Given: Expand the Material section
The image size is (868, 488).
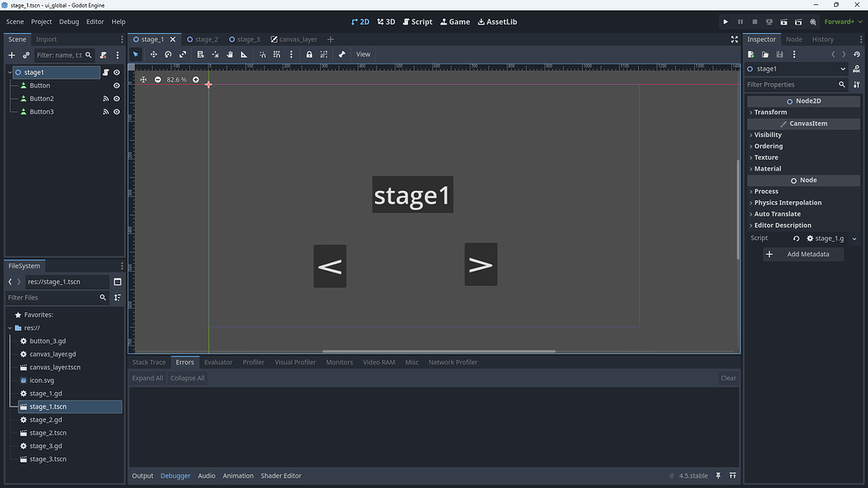Looking at the screenshot, I should 804,169.
